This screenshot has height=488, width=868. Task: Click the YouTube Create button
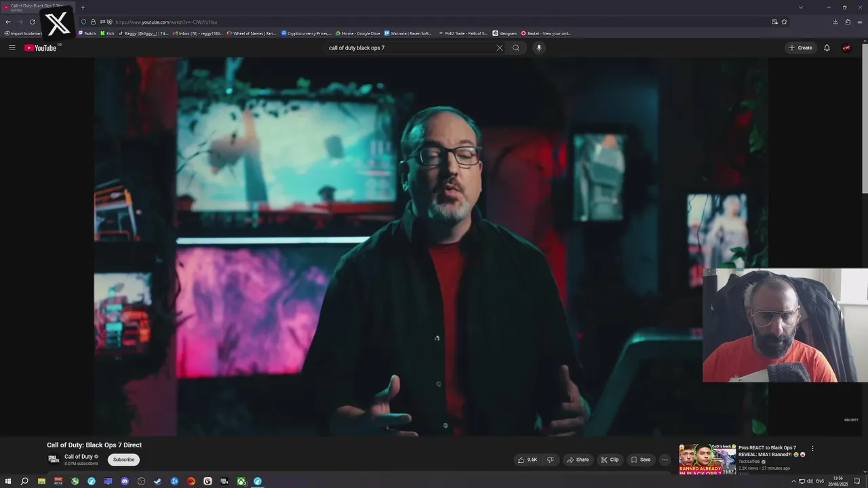[800, 47]
